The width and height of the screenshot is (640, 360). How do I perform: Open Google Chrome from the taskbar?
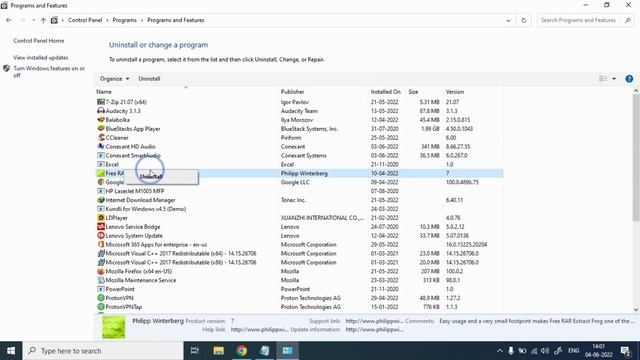(x=242, y=351)
